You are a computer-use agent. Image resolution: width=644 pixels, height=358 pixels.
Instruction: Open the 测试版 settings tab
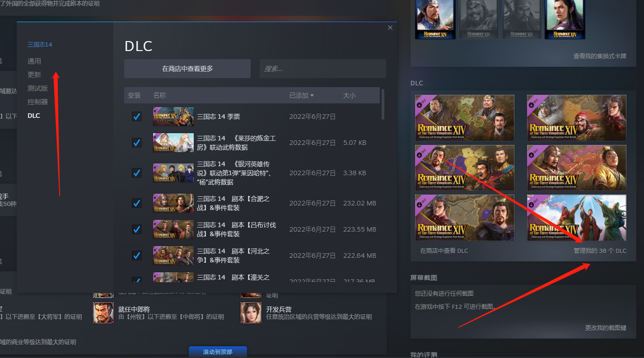pos(37,88)
